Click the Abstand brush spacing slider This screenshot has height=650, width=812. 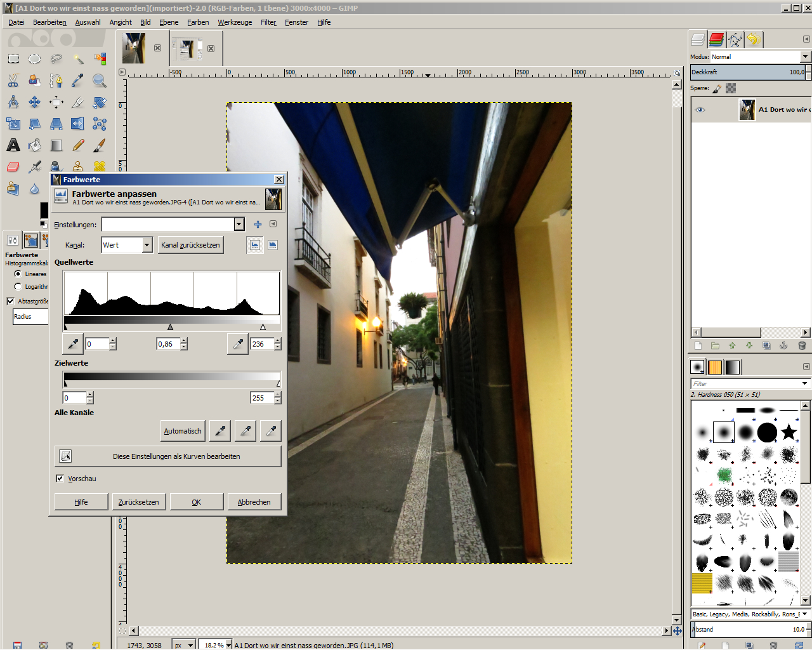click(x=748, y=630)
